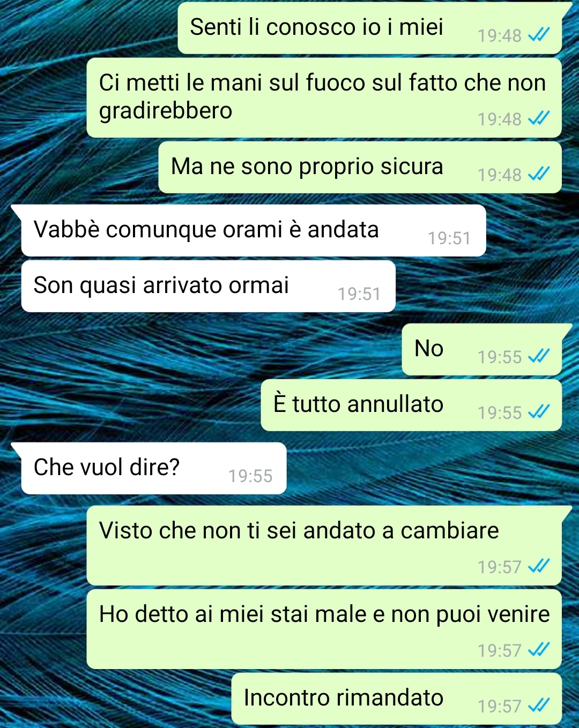The width and height of the screenshot is (579, 728).
Task: Tap checkmarks on the 'gradirebbero' message
Action: (539, 119)
